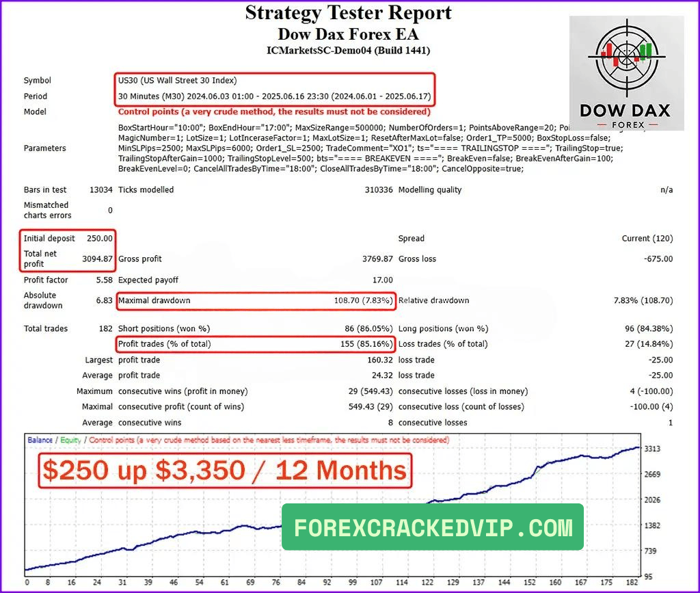Select profit trades value "155 (85.16%)"
Viewport: 700px width, 593px height.
pos(366,344)
